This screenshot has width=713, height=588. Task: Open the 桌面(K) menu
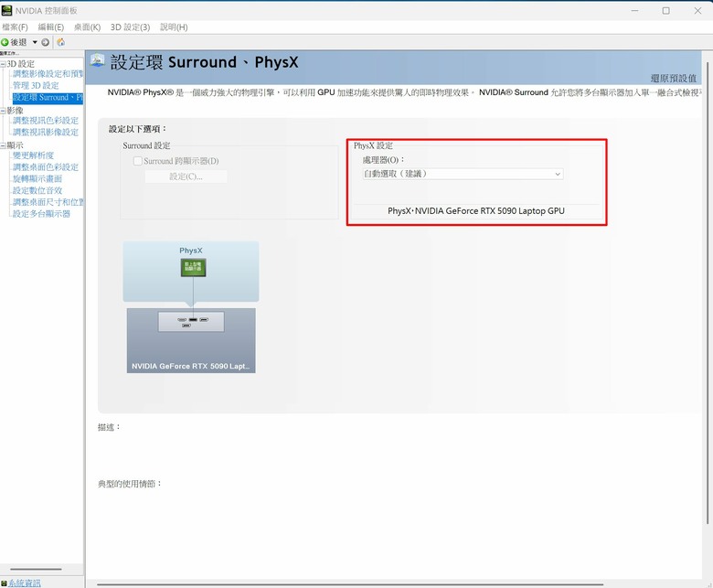pos(87,27)
